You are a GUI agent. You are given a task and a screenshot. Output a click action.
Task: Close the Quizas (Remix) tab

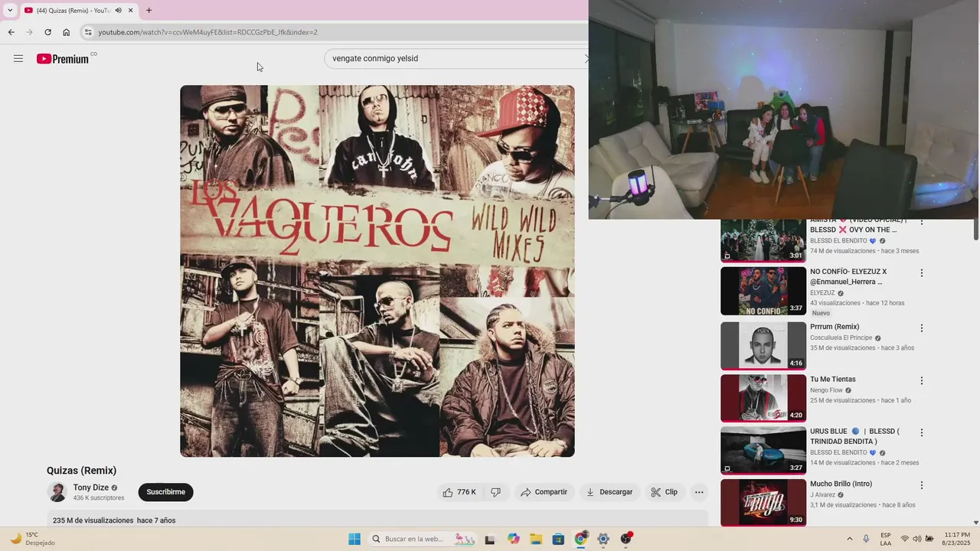(x=130, y=10)
